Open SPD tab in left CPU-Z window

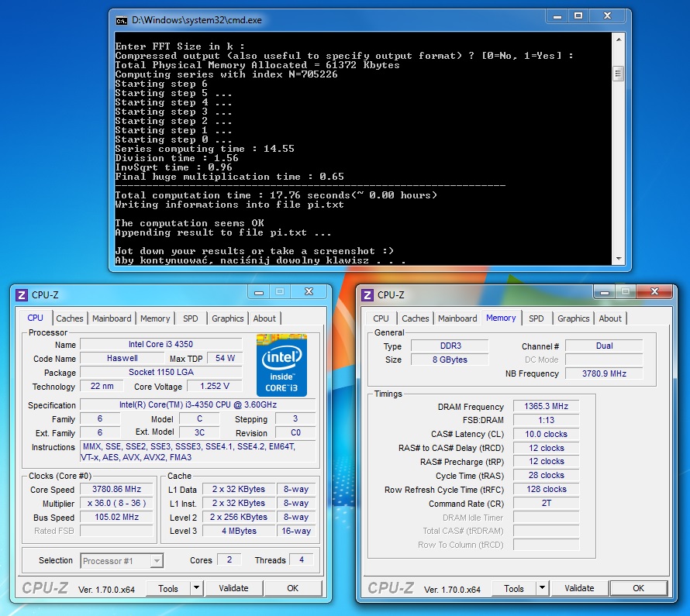pyautogui.click(x=191, y=318)
